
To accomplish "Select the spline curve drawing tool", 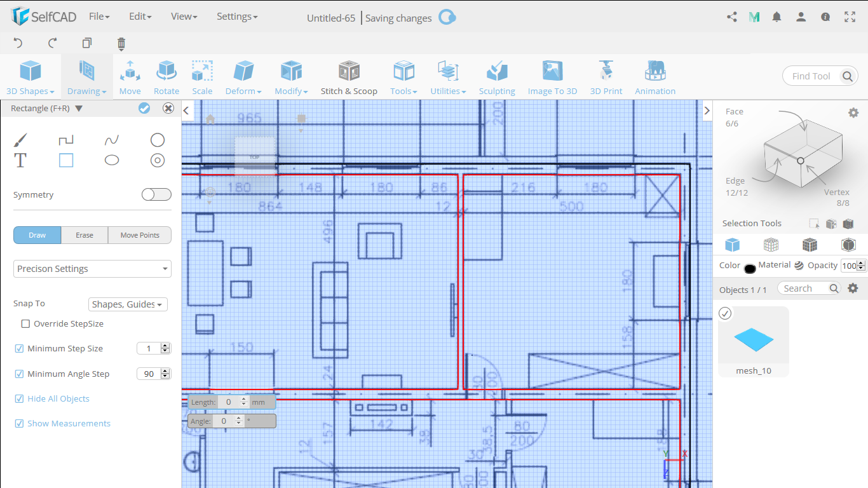I will [x=112, y=140].
